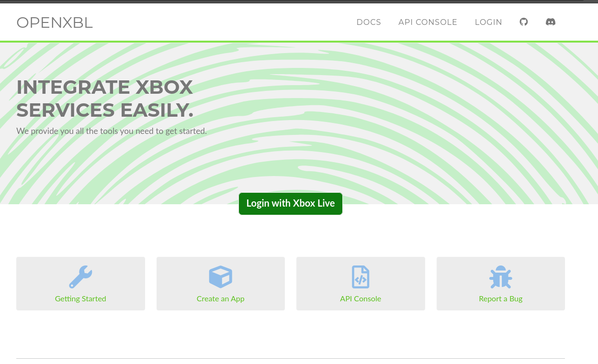Click the 'We provide you all the tools' subtitle
The height and width of the screenshot is (364, 598).
pos(112,131)
